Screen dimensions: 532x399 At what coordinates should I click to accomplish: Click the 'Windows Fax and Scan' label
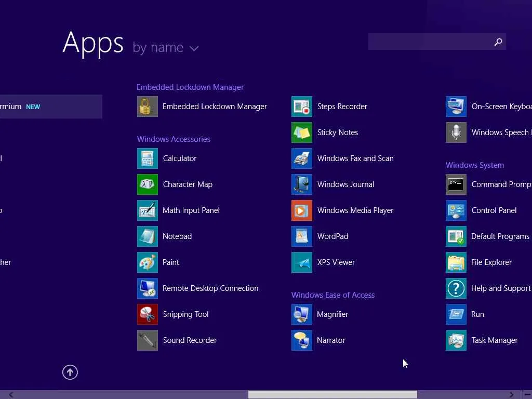[x=355, y=158]
